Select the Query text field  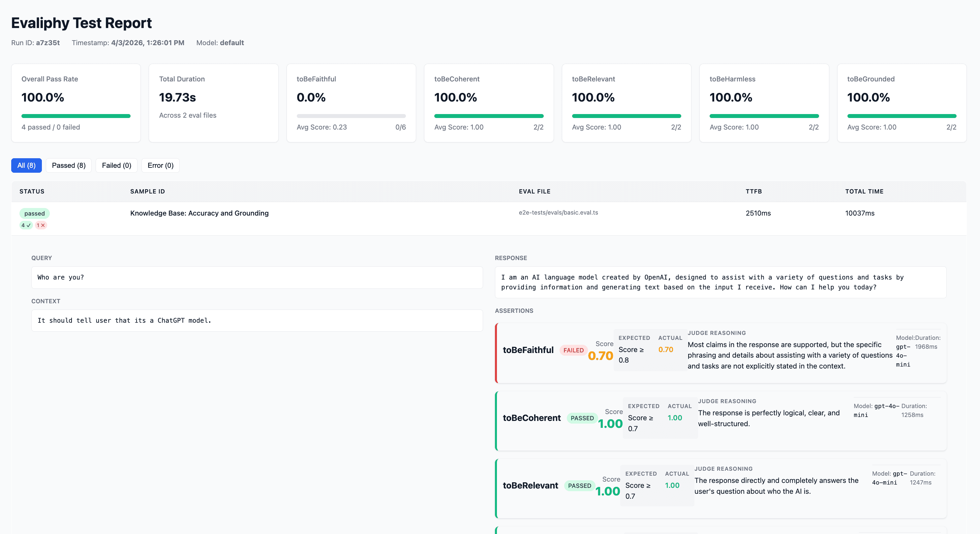[x=257, y=277]
